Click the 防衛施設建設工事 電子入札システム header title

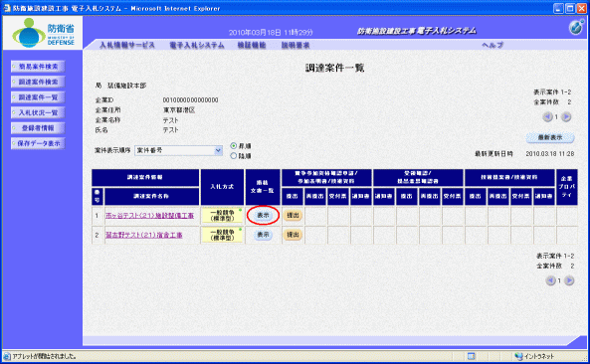click(417, 31)
